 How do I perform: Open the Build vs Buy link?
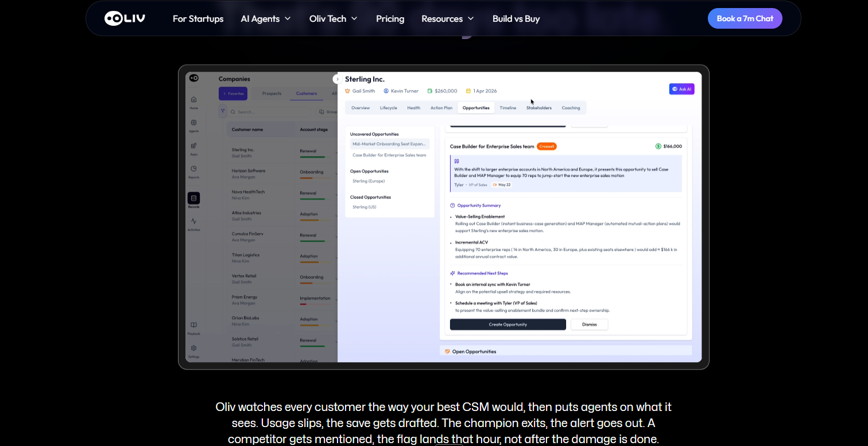(x=516, y=18)
